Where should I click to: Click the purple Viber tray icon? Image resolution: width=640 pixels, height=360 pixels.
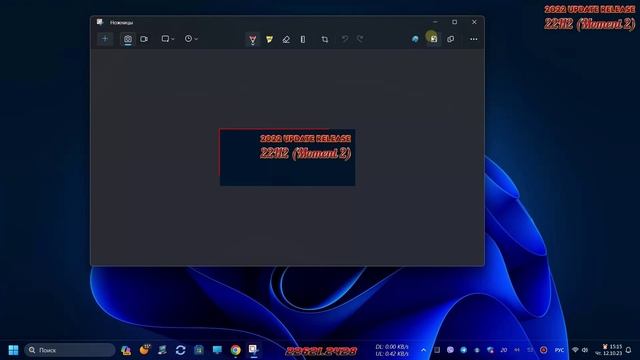[x=450, y=350]
